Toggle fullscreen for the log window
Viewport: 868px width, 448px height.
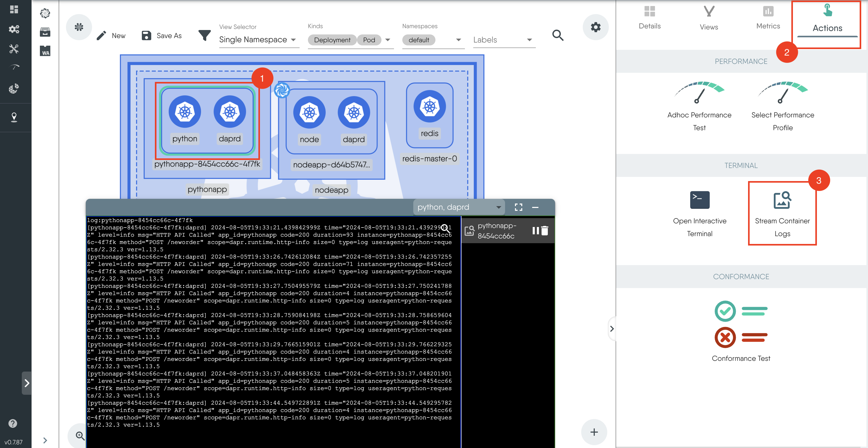click(518, 207)
